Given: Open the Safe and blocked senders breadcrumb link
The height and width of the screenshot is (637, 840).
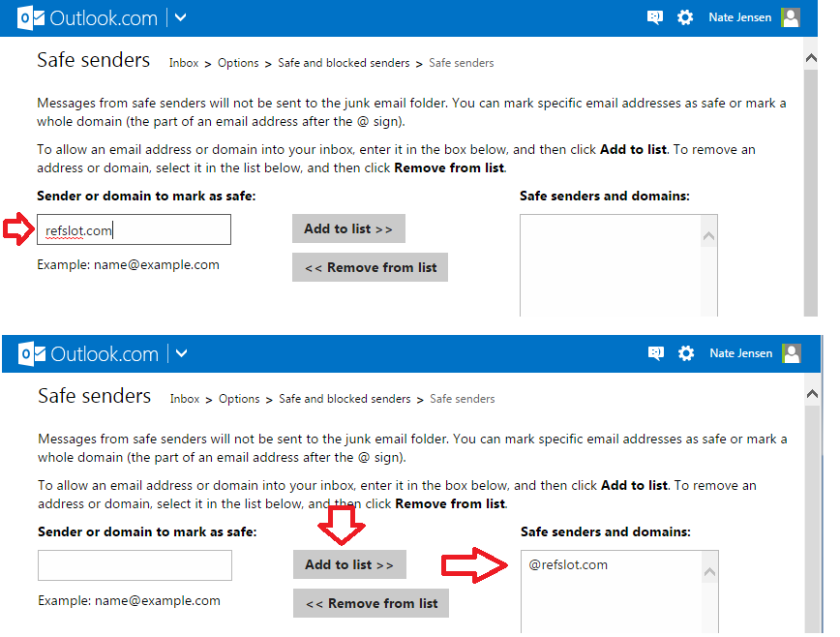Looking at the screenshot, I should [x=344, y=62].
